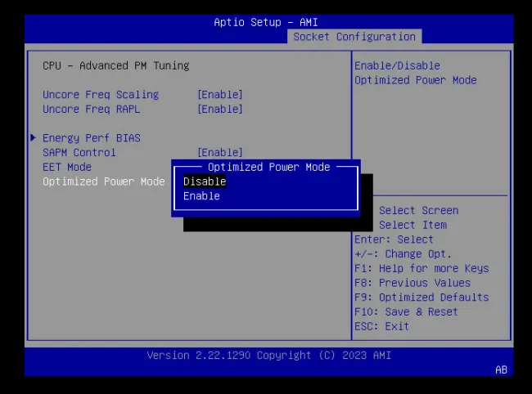Click F10: Save & Reset hint
The width and height of the screenshot is (532, 394).
pos(407,312)
